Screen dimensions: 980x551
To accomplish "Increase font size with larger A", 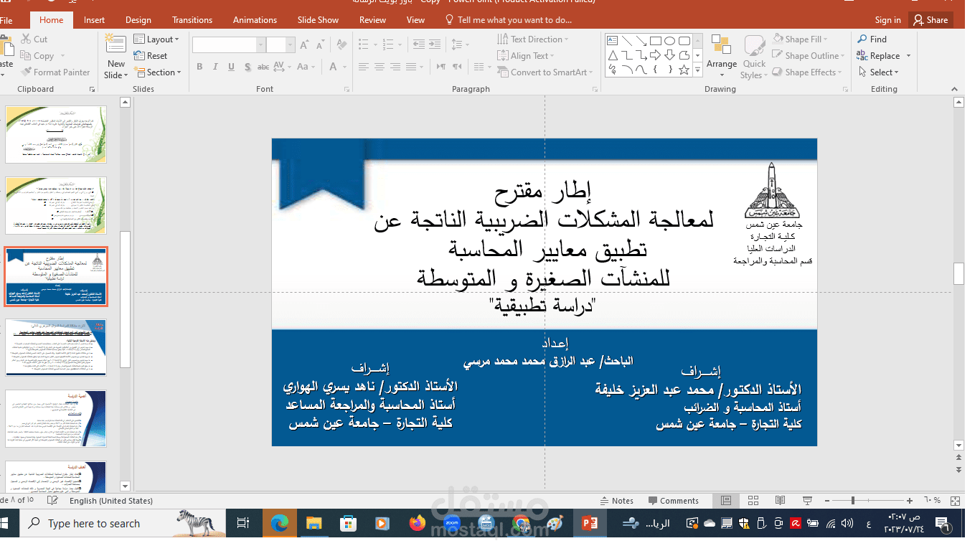I will pyautogui.click(x=304, y=44).
